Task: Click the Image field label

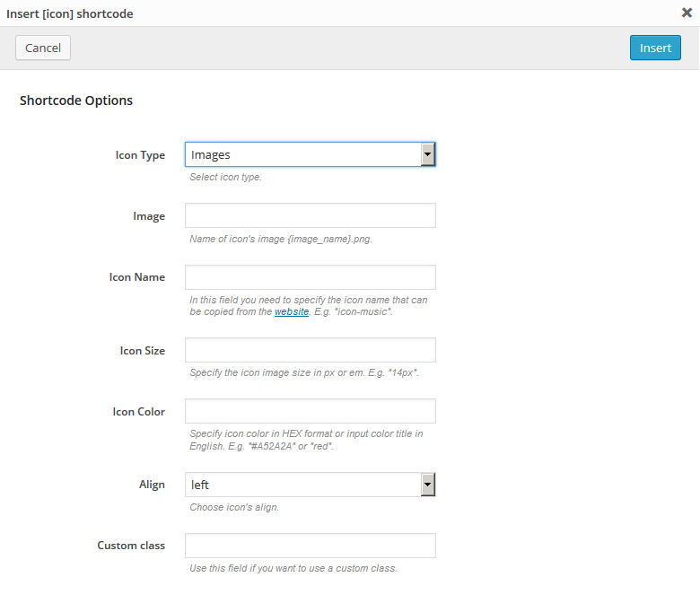Action: click(149, 216)
